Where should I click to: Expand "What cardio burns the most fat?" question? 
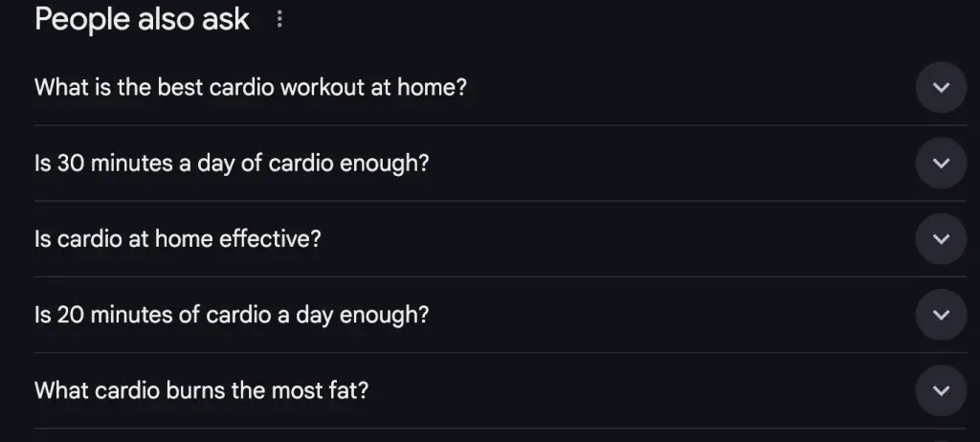pos(501,390)
